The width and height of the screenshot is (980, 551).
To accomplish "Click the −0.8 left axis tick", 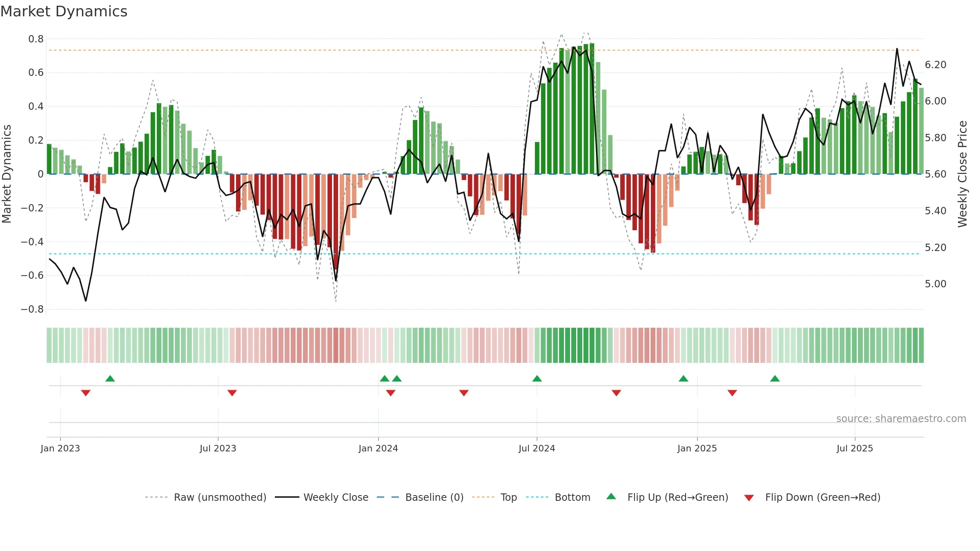I will point(32,309).
